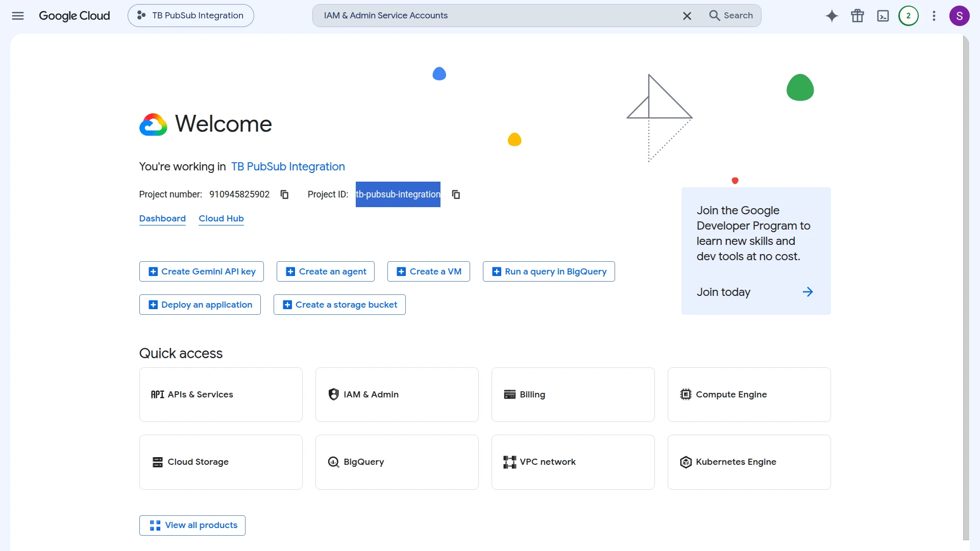Click Create a storage bucket button
Image resolution: width=980 pixels, height=551 pixels.
(339, 305)
